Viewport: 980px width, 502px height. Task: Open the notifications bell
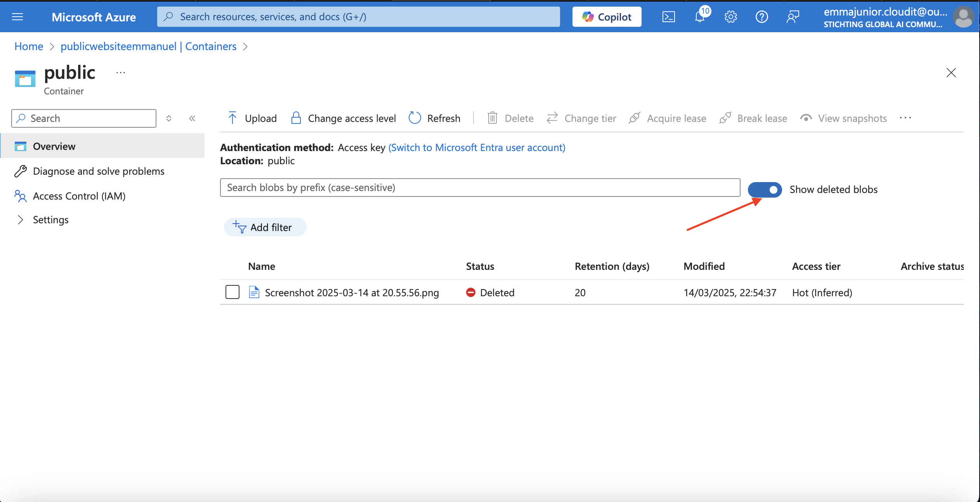[700, 17]
